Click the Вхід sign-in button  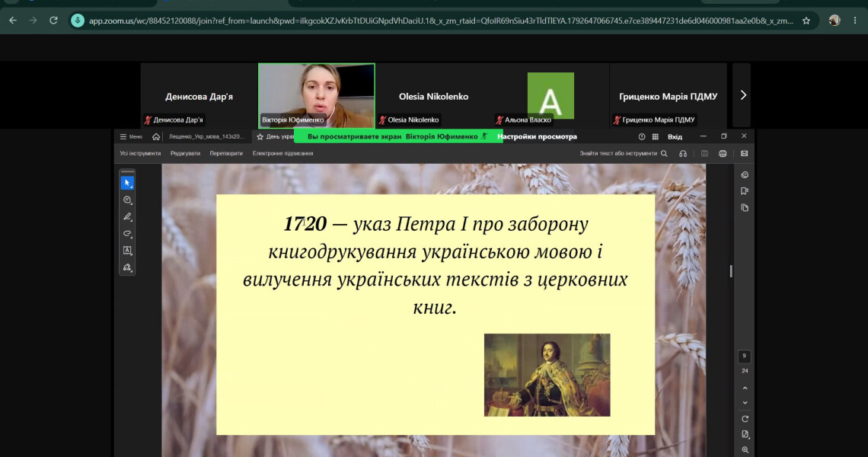(675, 137)
